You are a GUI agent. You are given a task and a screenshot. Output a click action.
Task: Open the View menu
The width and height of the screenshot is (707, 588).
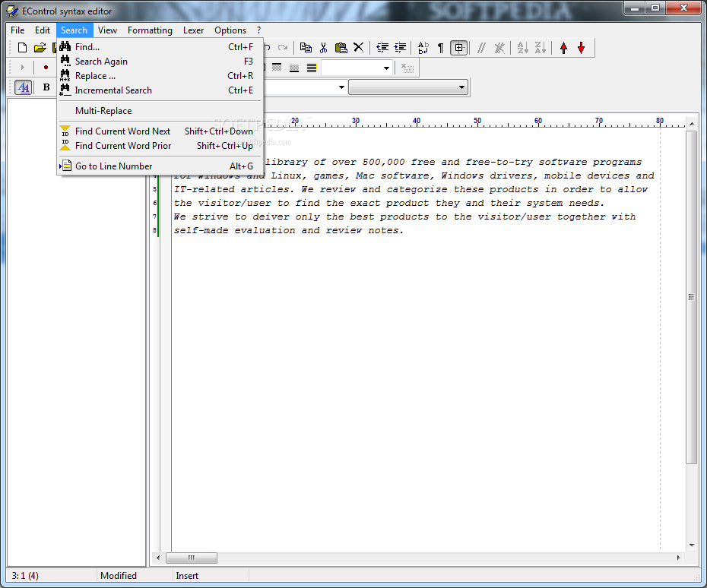point(107,30)
